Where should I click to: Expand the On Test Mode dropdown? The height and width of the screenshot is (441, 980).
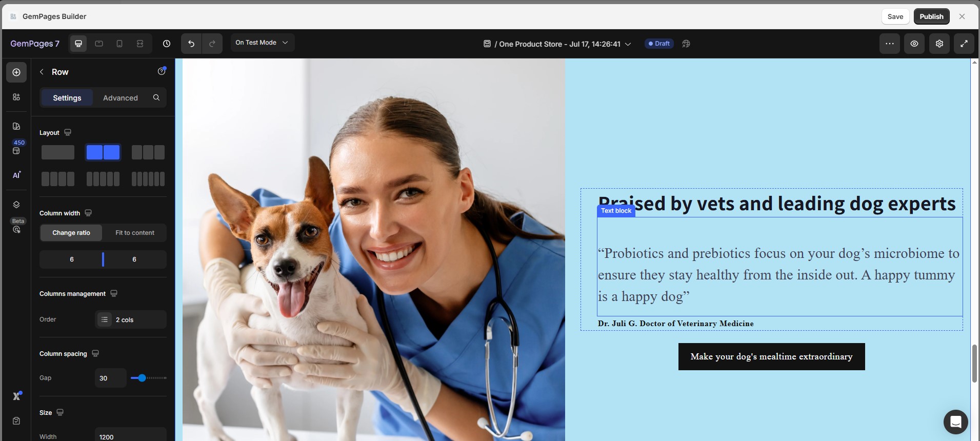(x=262, y=43)
